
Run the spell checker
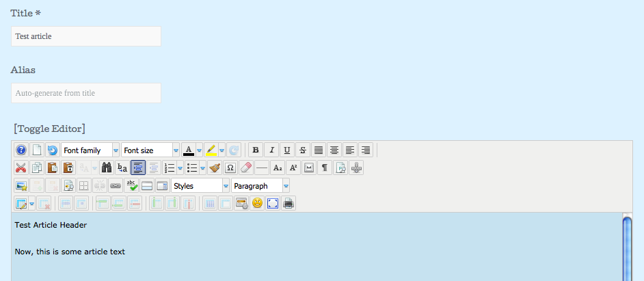pyautogui.click(x=132, y=185)
